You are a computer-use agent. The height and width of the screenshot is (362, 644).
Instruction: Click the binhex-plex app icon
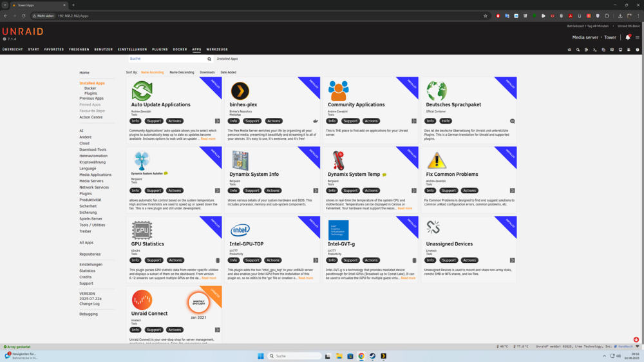[240, 91]
